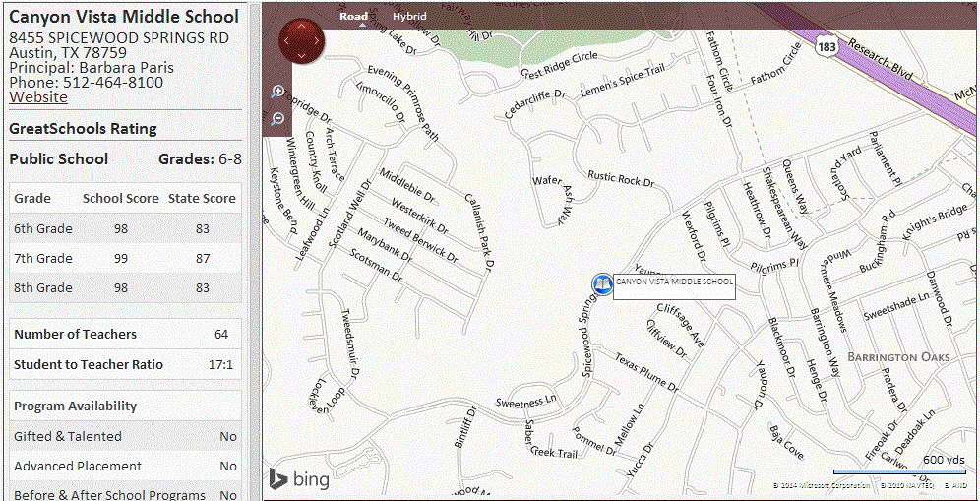Select the 8455 SPICEWOOD SPRINGS RD address
The width and height of the screenshot is (980, 501).
(x=119, y=37)
